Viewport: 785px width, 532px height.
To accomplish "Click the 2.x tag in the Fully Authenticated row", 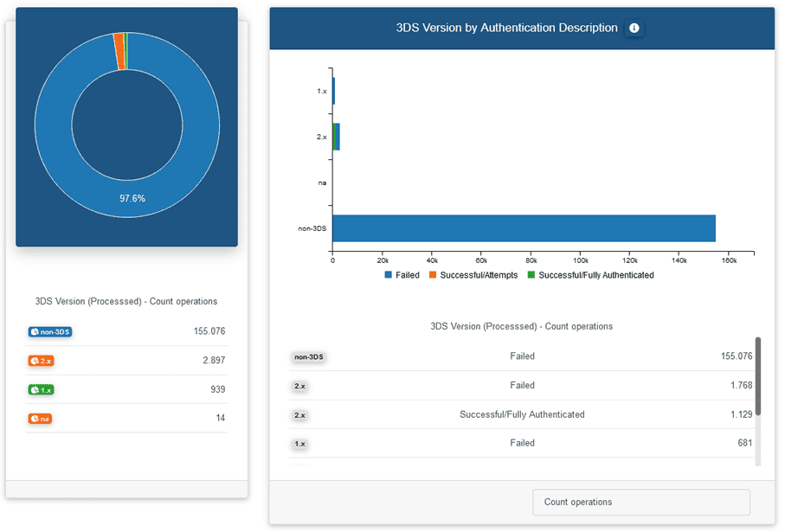I will pyautogui.click(x=299, y=415).
